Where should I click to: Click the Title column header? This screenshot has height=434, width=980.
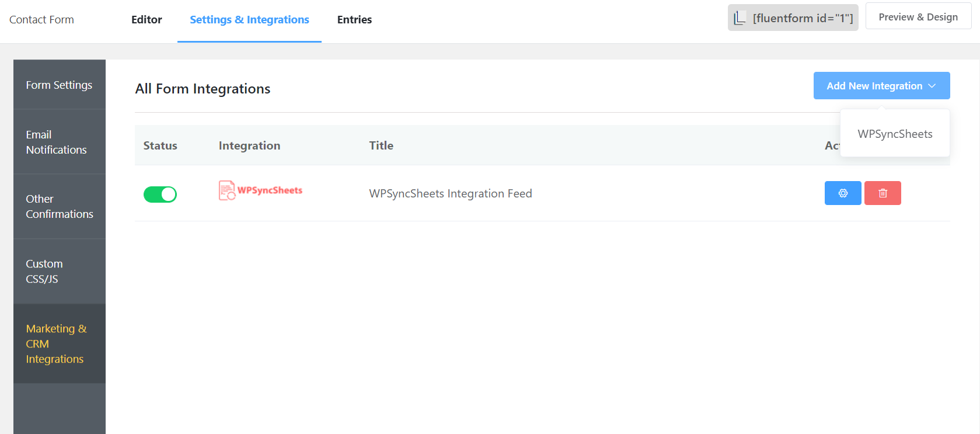pyautogui.click(x=381, y=145)
